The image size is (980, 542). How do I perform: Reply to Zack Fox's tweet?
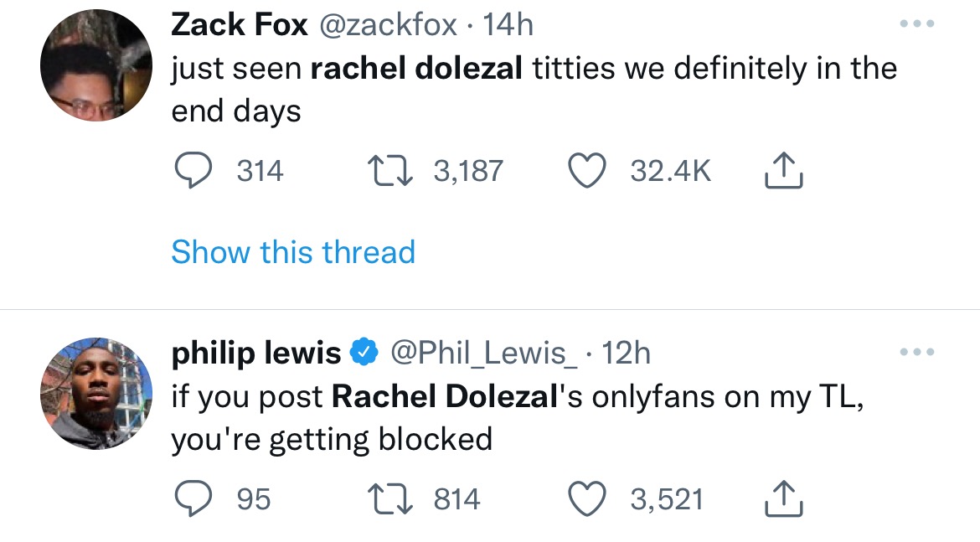click(x=192, y=172)
